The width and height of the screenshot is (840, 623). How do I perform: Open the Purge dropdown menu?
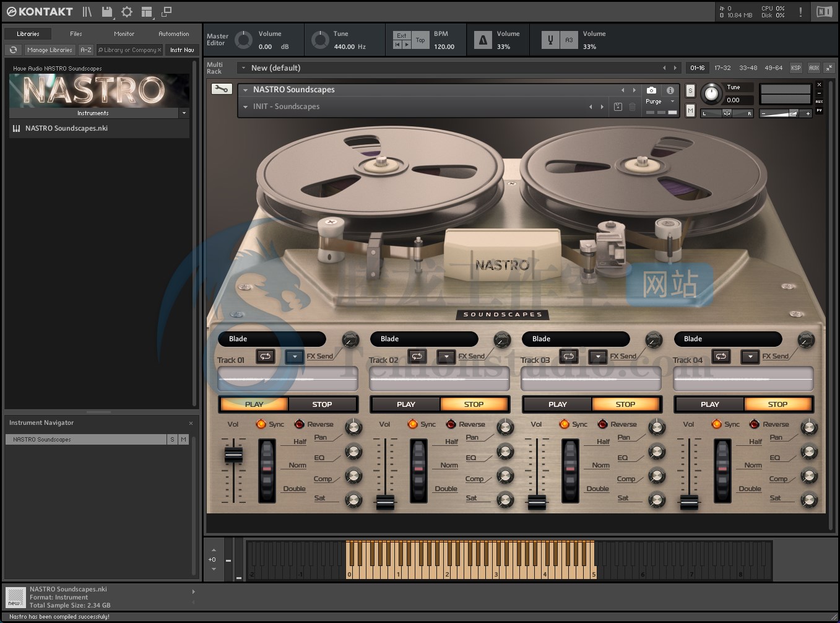672,102
